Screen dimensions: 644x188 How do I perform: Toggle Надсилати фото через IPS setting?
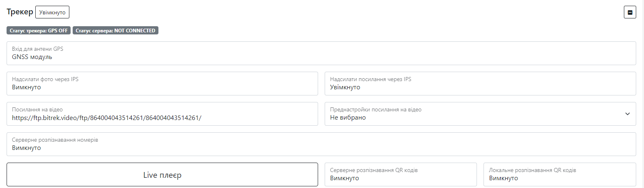click(162, 84)
